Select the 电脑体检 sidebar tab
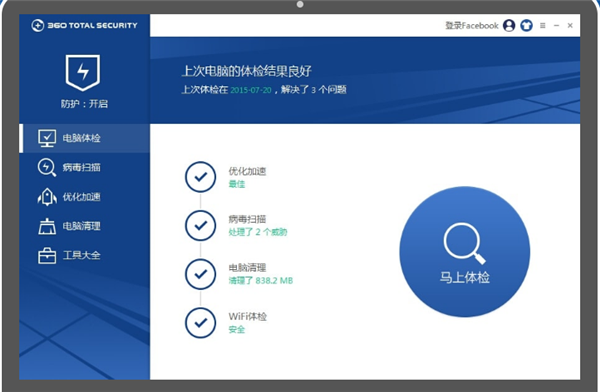The height and width of the screenshot is (392, 600). pos(85,138)
